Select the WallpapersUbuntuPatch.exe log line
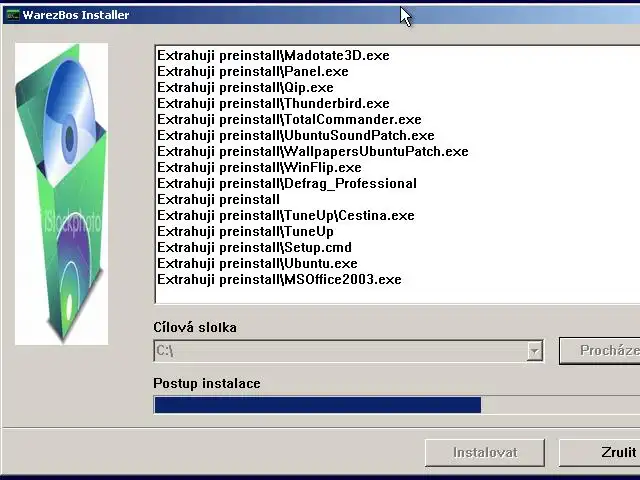This screenshot has height=480, width=640. click(313, 151)
